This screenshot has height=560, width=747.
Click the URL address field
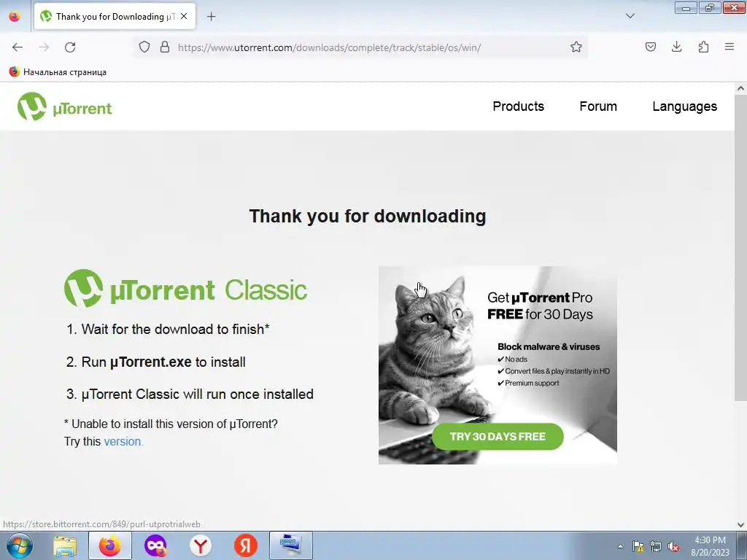pos(371,47)
